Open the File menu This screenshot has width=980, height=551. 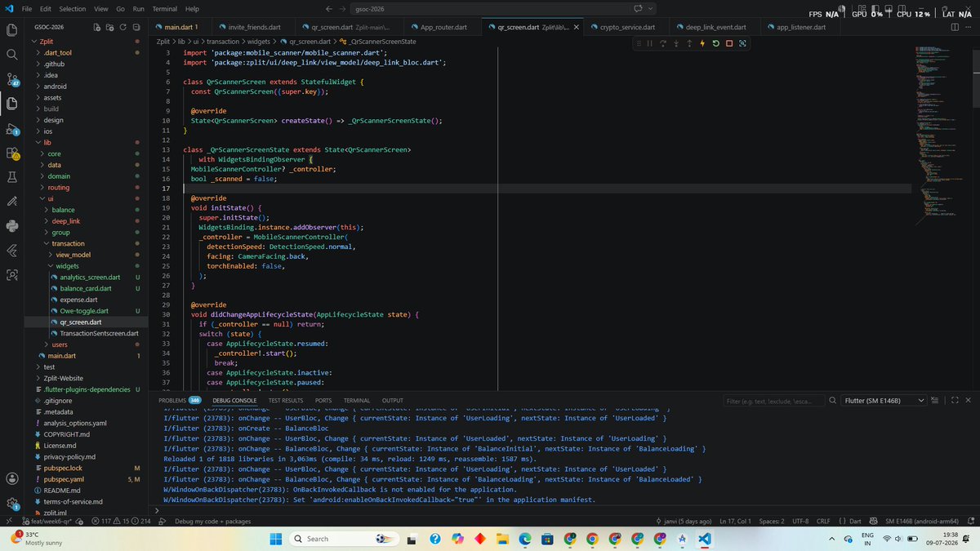(x=27, y=9)
